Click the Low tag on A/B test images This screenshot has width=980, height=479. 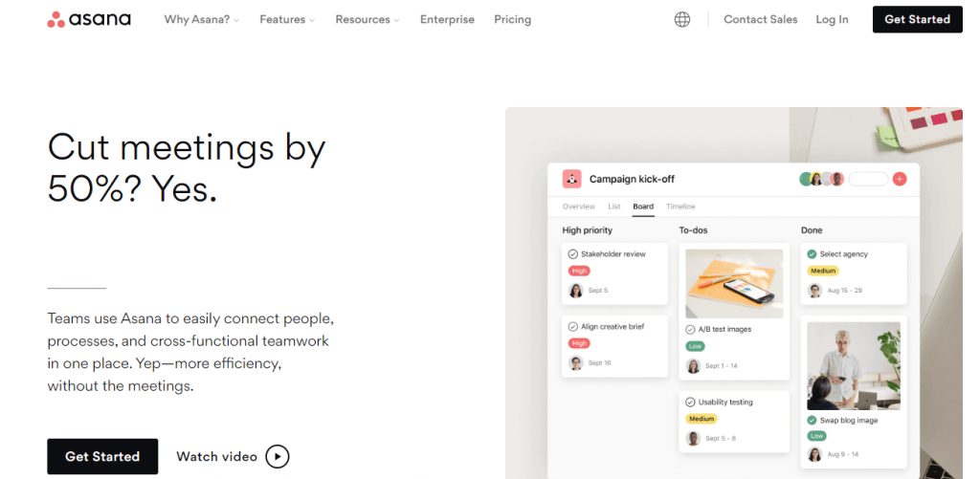695,346
